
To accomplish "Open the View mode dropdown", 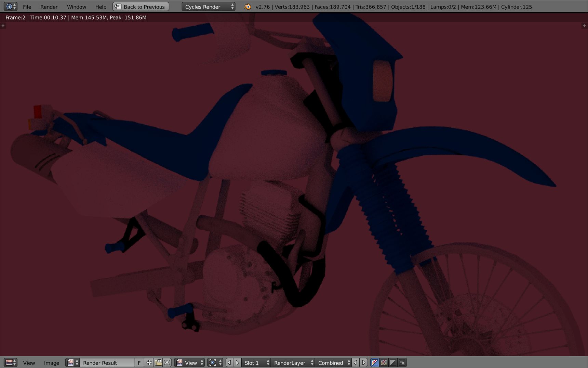I will pos(190,363).
